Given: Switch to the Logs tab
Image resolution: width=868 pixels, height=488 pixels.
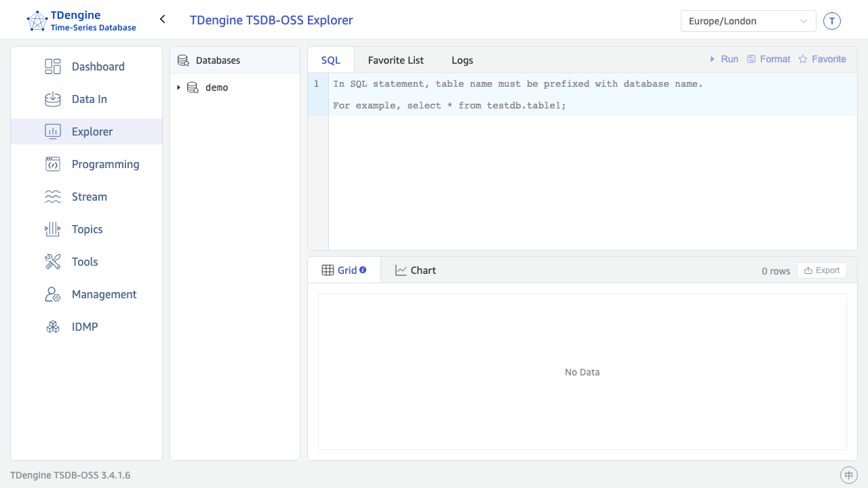Looking at the screenshot, I should tap(462, 60).
